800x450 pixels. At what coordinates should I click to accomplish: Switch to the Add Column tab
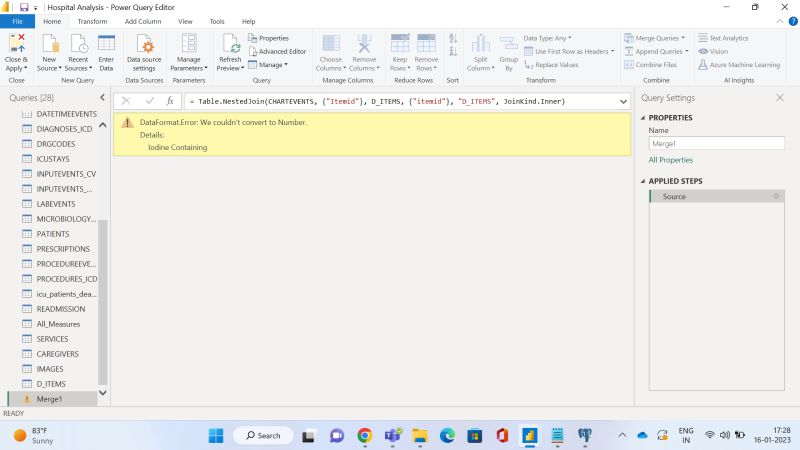pos(143,21)
